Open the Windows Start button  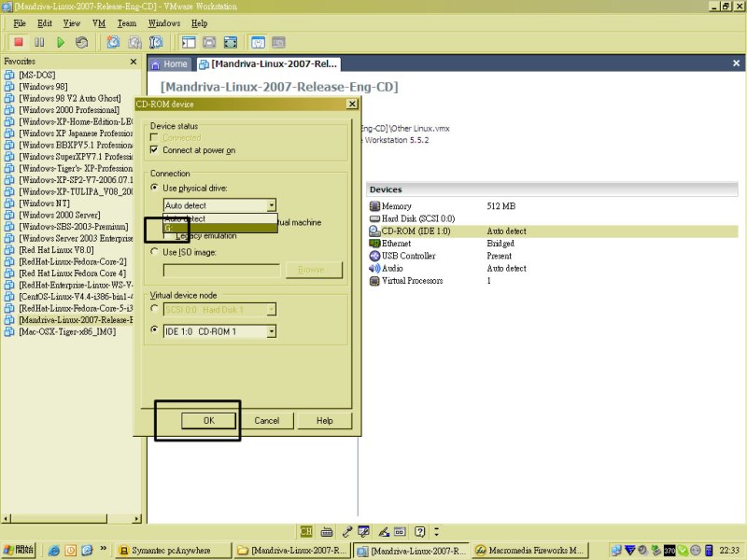point(19,550)
